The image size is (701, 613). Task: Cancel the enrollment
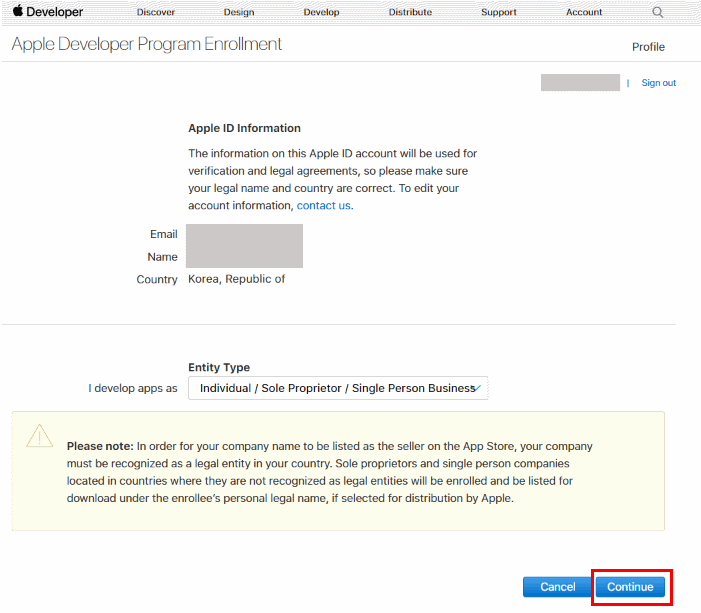(x=557, y=587)
